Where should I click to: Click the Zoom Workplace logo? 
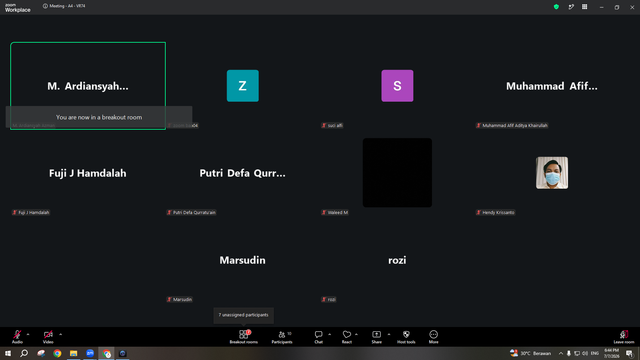[x=18, y=8]
